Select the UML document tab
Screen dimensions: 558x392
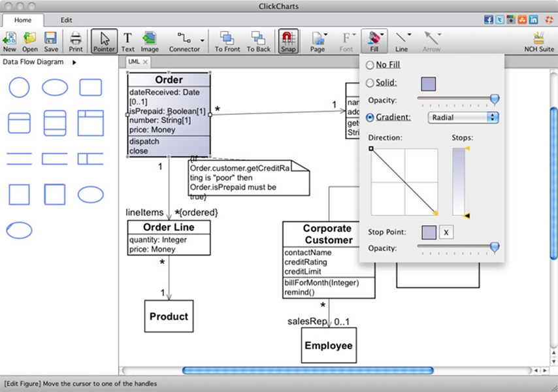tap(134, 61)
